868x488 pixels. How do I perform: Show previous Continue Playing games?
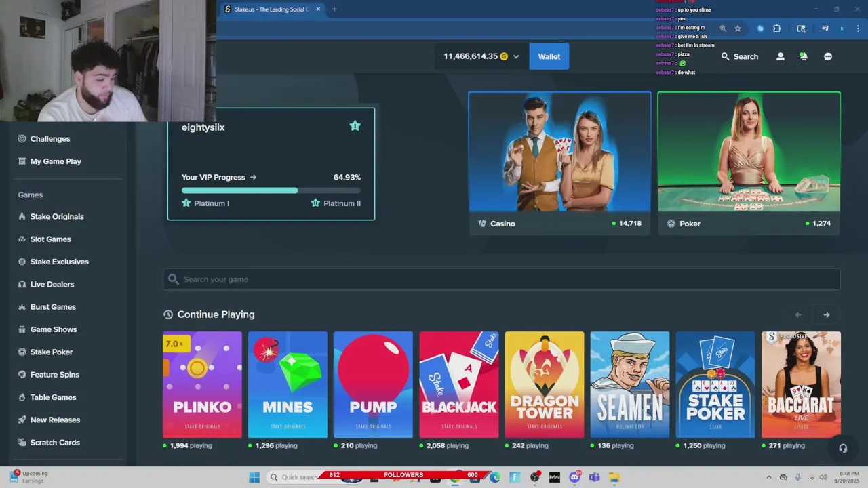tap(798, 314)
